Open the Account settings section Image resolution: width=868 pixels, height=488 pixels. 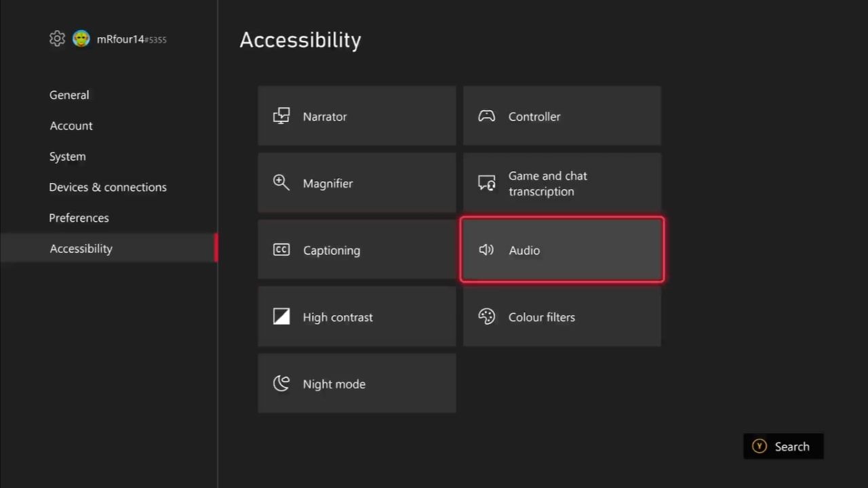[71, 125]
